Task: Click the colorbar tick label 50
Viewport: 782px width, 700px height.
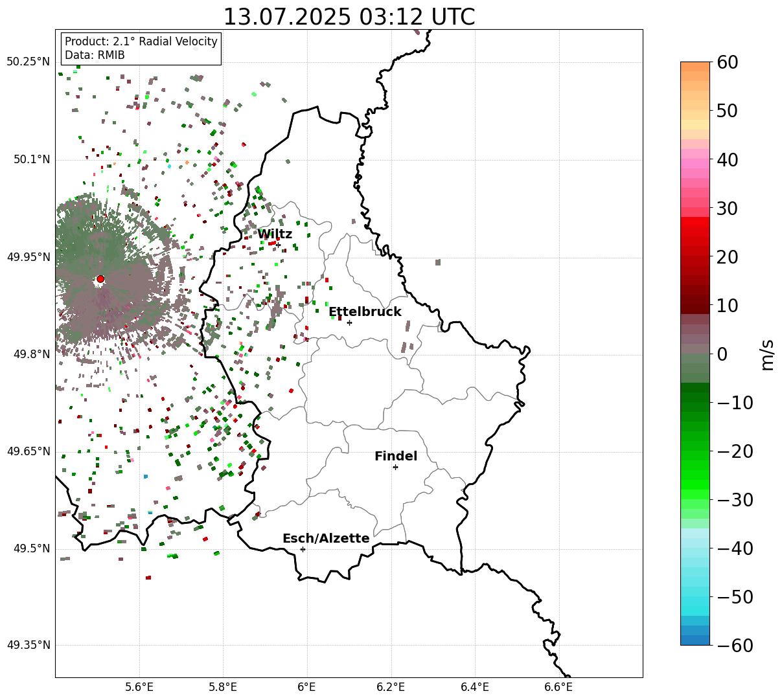Action: [x=726, y=111]
